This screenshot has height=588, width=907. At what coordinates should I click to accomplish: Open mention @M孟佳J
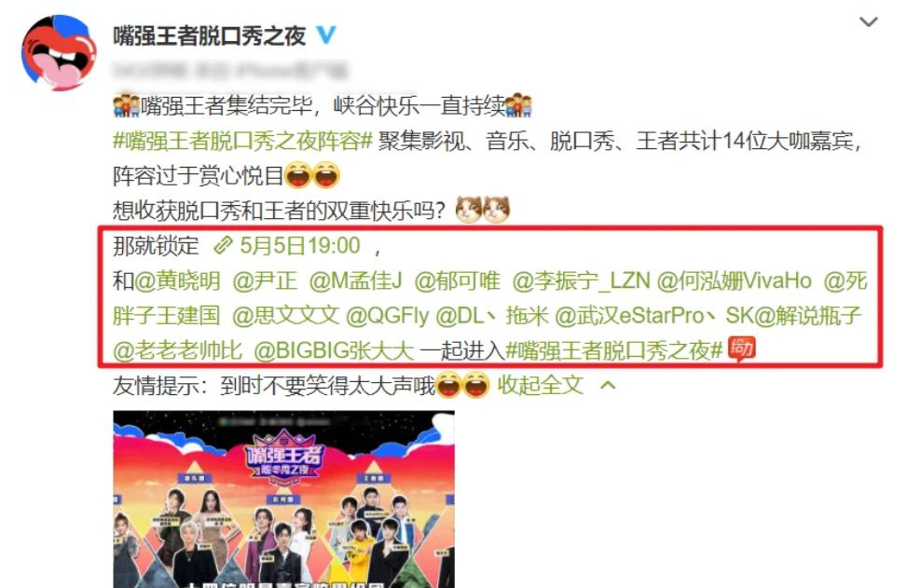click(x=356, y=281)
